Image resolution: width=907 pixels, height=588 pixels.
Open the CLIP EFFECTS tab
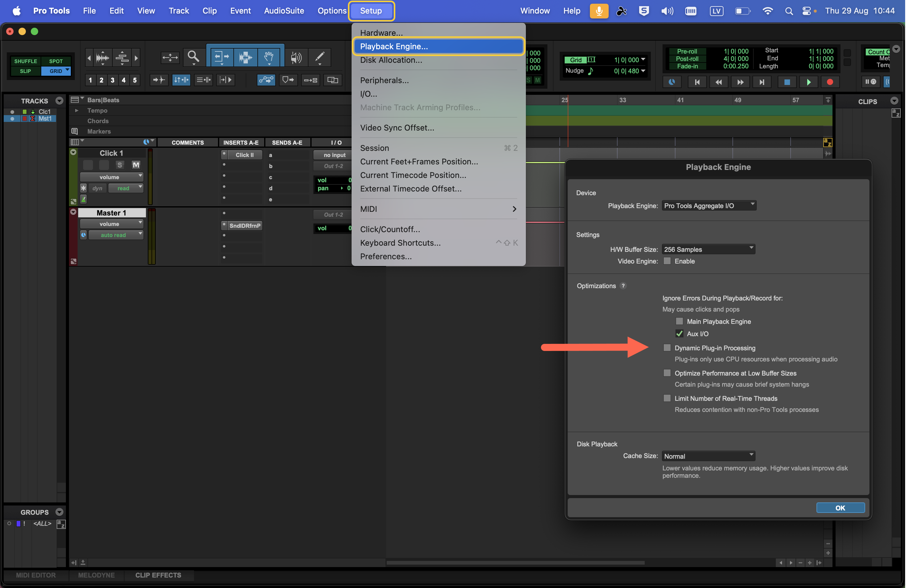click(x=158, y=575)
